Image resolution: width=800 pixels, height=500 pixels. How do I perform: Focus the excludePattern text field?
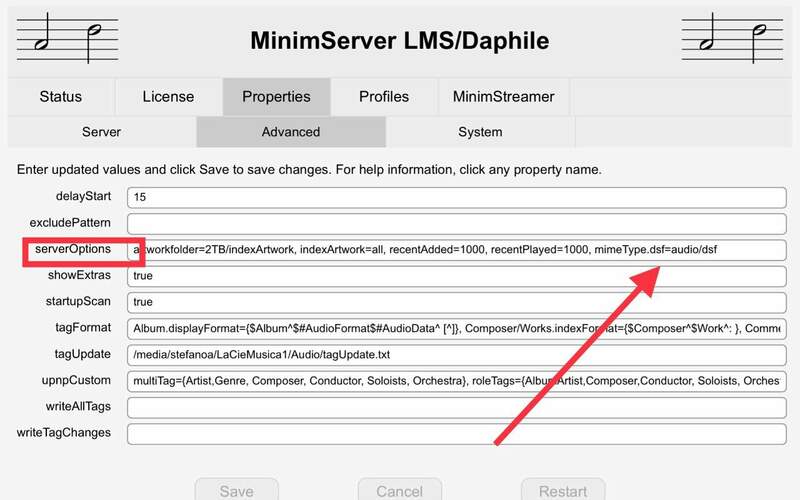click(x=457, y=223)
